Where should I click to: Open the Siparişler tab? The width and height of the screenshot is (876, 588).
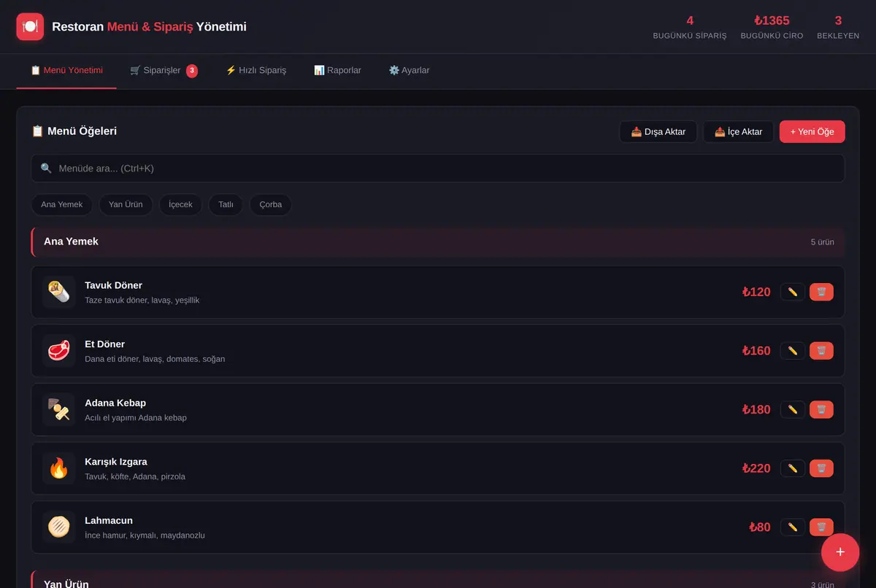[x=164, y=71]
